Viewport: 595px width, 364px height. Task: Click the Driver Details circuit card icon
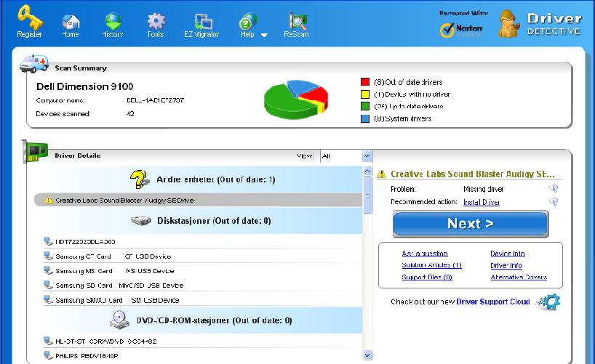pos(35,152)
